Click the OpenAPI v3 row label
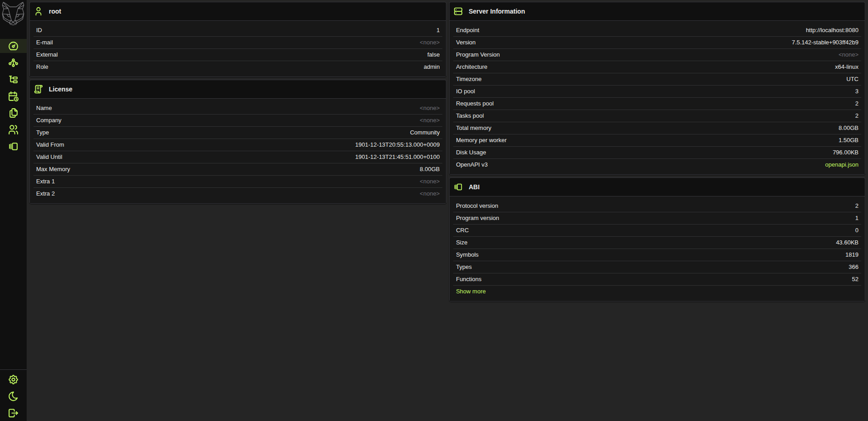868x421 pixels. coord(472,165)
